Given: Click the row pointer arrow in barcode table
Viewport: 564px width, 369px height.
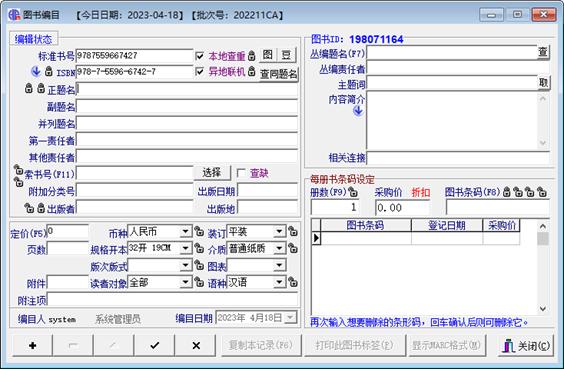Looking at the screenshot, I should [x=316, y=238].
